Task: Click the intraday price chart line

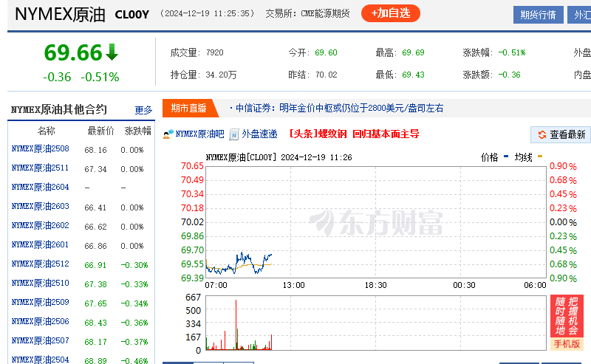Action: (239, 263)
